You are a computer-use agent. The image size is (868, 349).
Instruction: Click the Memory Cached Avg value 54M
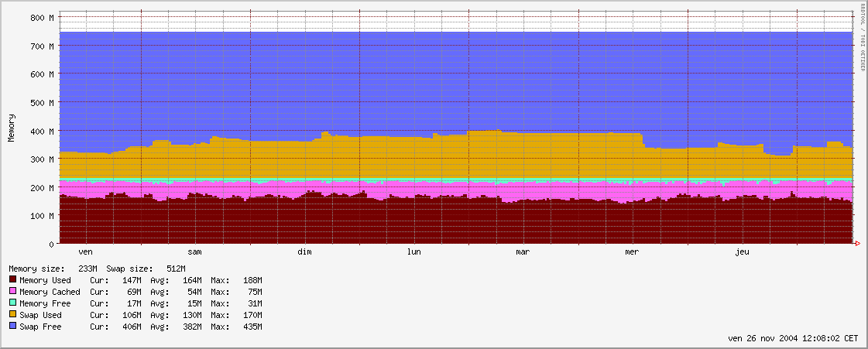(194, 292)
